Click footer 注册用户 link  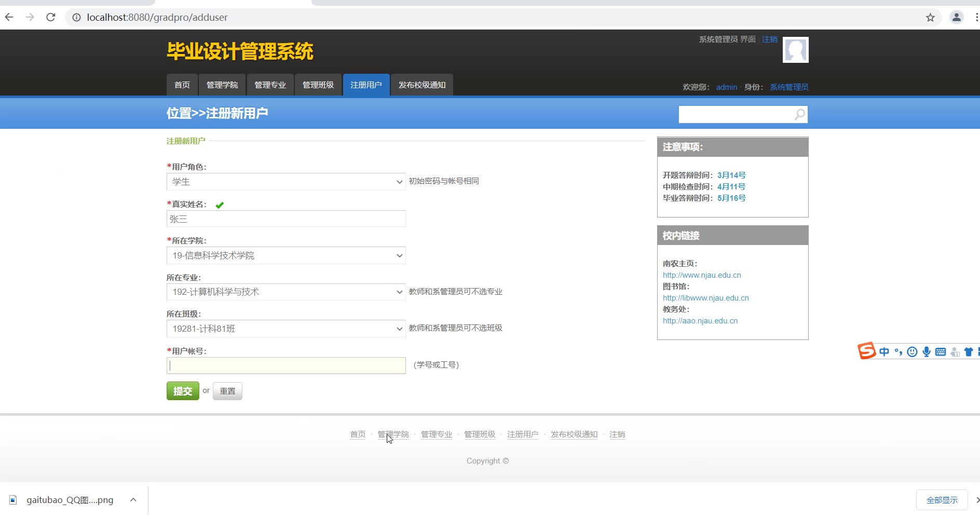tap(523, 434)
